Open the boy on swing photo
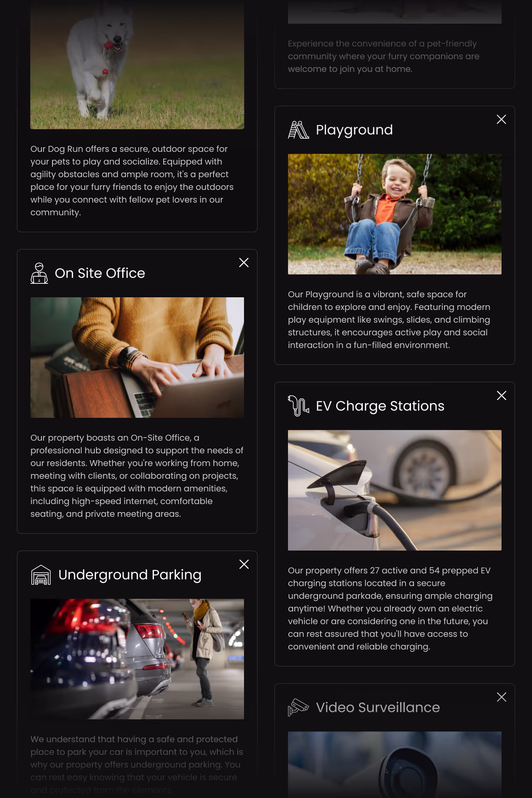This screenshot has height=798, width=532. click(x=395, y=214)
